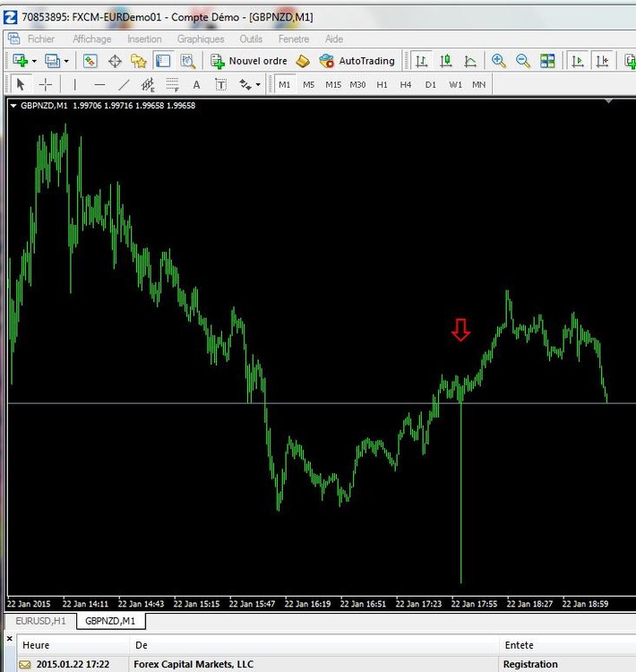
Task: Open the arrows objects icon
Action: click(x=245, y=84)
